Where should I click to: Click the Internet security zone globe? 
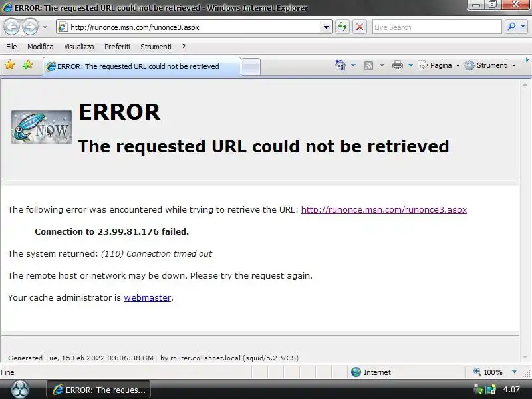tap(356, 372)
